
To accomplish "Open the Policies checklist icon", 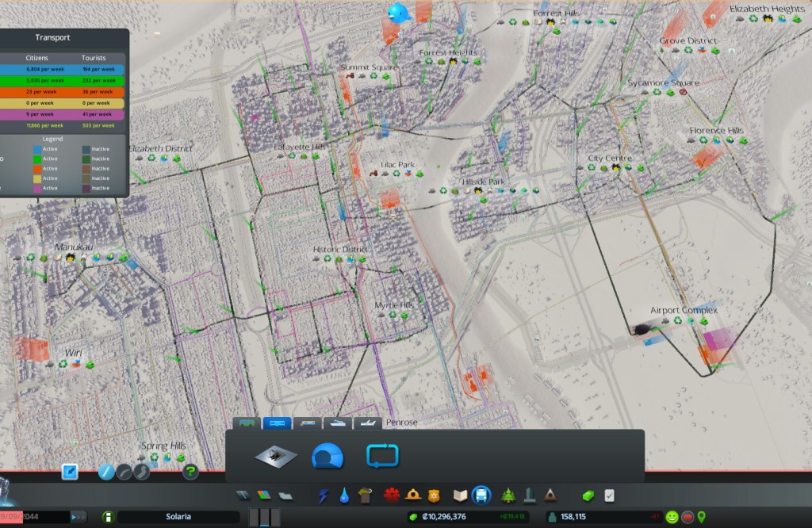I will [x=609, y=495].
